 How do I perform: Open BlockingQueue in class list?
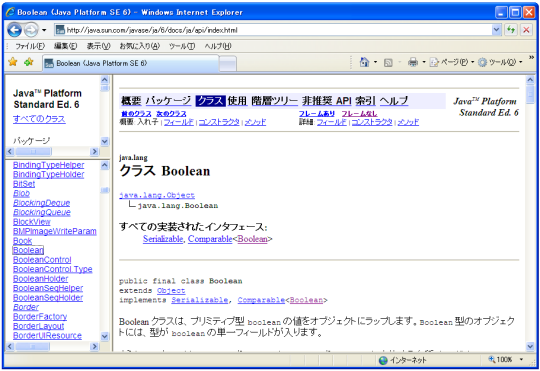[x=42, y=213]
